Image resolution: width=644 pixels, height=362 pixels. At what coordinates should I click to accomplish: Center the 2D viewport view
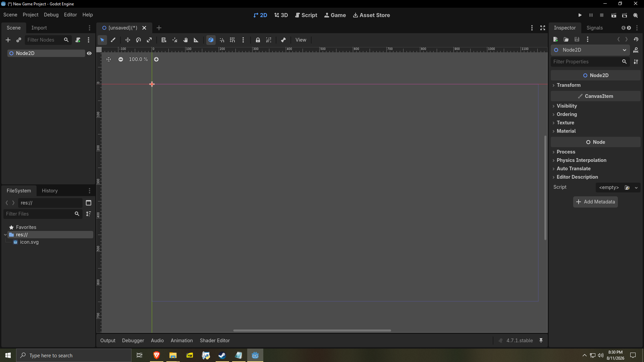tap(109, 59)
